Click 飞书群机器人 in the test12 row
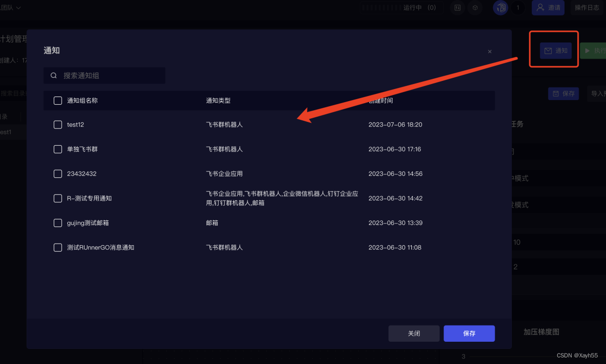The image size is (606, 364). tap(225, 125)
